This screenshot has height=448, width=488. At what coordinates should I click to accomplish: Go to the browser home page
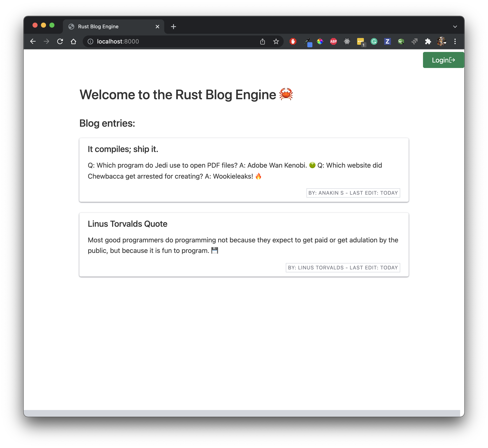click(x=73, y=41)
